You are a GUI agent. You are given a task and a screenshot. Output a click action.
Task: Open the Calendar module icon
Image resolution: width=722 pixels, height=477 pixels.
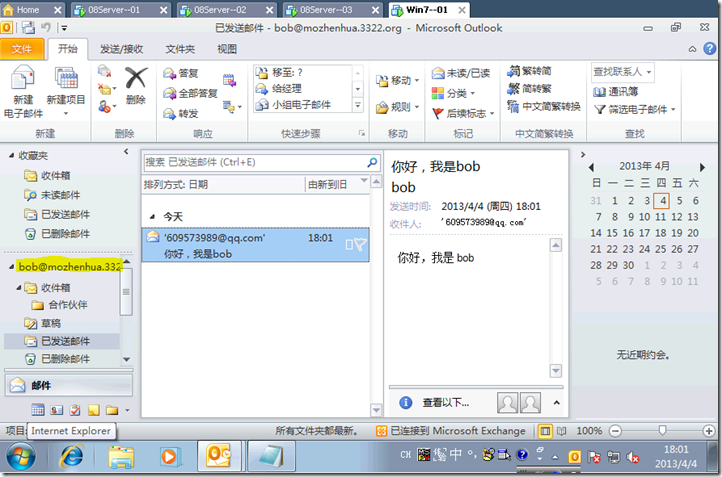click(38, 410)
